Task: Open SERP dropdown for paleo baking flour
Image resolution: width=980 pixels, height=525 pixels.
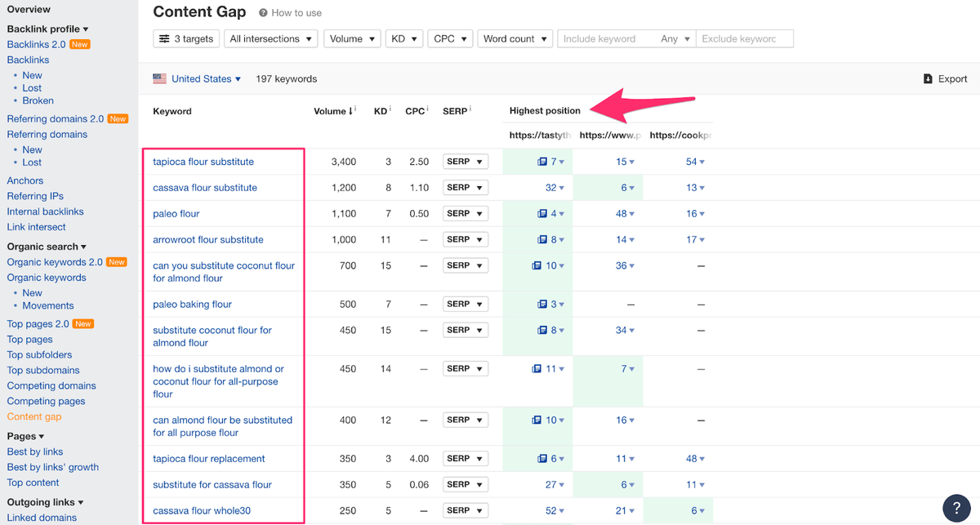Action: click(x=465, y=305)
